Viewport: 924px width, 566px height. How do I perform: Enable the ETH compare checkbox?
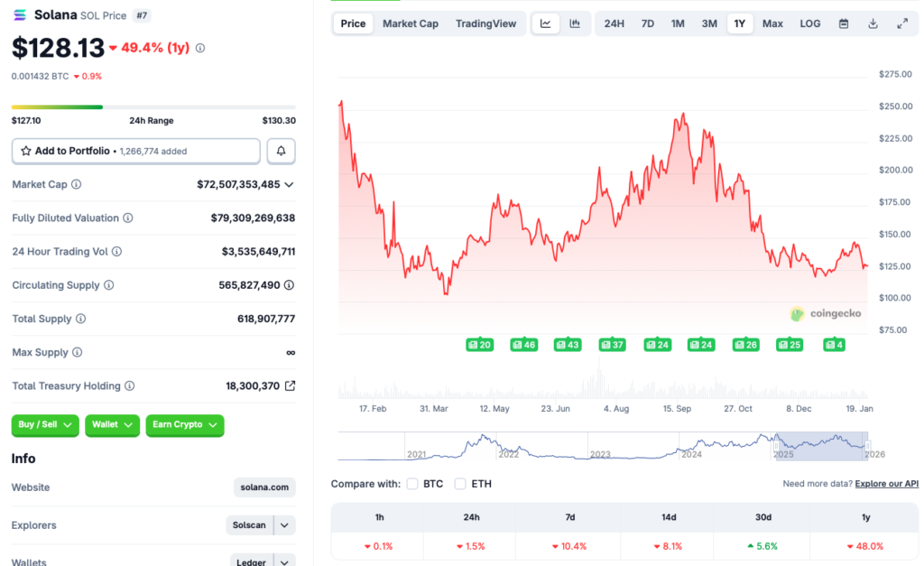[x=460, y=483]
